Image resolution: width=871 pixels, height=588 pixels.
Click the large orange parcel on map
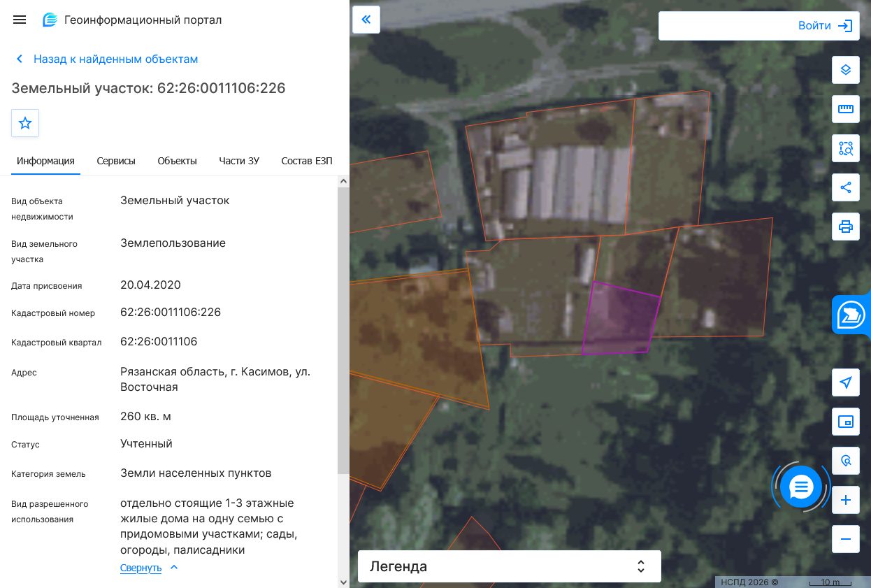416,336
